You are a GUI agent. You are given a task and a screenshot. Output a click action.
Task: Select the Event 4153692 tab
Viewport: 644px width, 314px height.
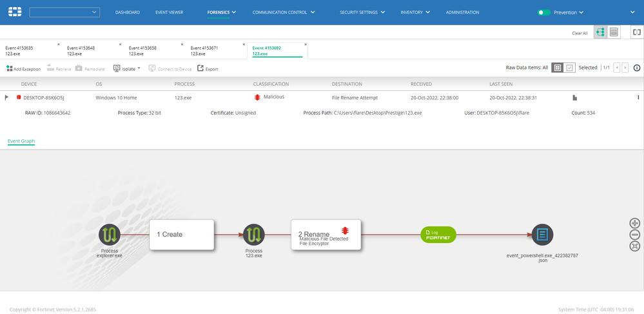coord(277,50)
